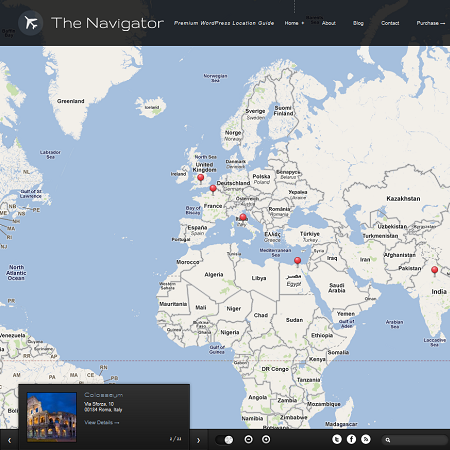Click the Saudi Arabia map label
This screenshot has width=450, height=450.
(337, 288)
